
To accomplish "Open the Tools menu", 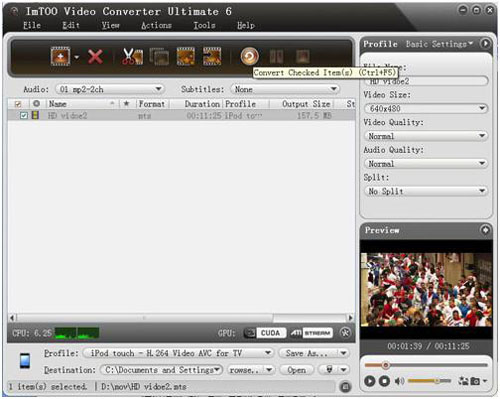I will [x=204, y=25].
